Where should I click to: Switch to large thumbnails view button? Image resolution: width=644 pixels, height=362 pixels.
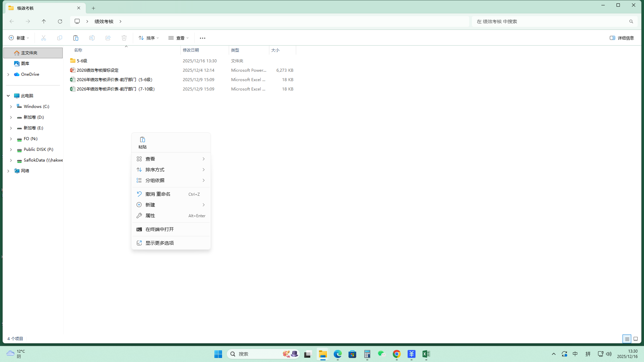tap(636, 339)
